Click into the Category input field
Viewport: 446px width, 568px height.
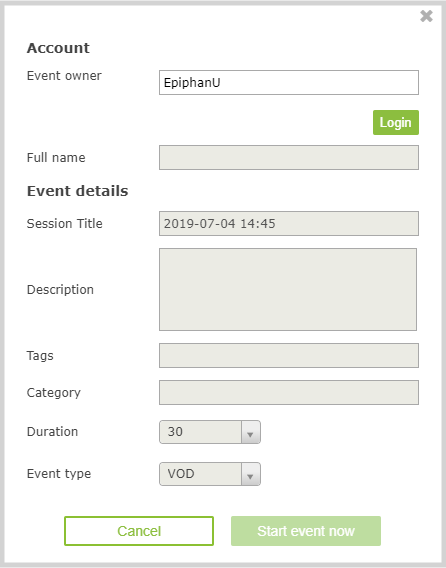click(x=289, y=392)
